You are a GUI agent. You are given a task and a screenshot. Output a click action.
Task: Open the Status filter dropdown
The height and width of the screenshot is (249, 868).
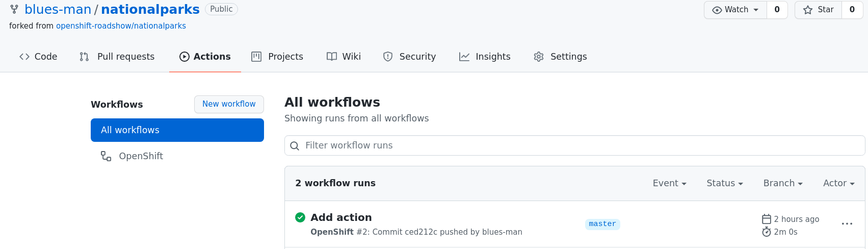click(x=724, y=183)
